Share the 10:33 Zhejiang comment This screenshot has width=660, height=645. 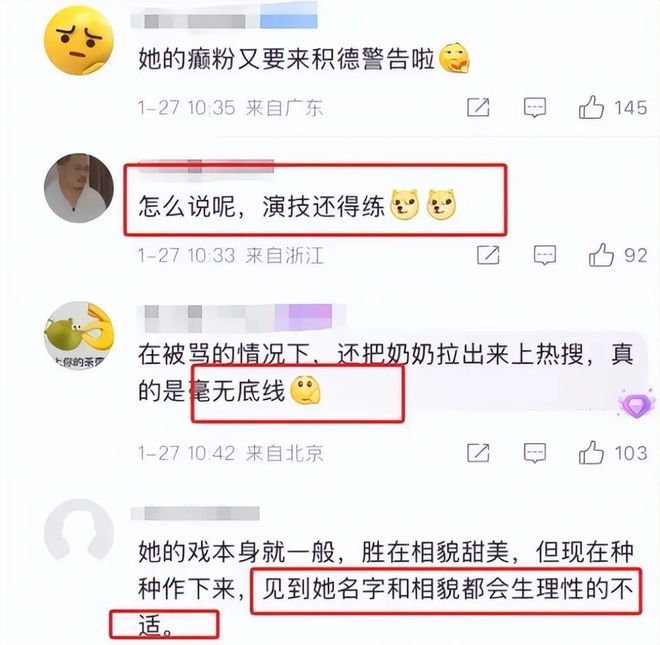(488, 255)
